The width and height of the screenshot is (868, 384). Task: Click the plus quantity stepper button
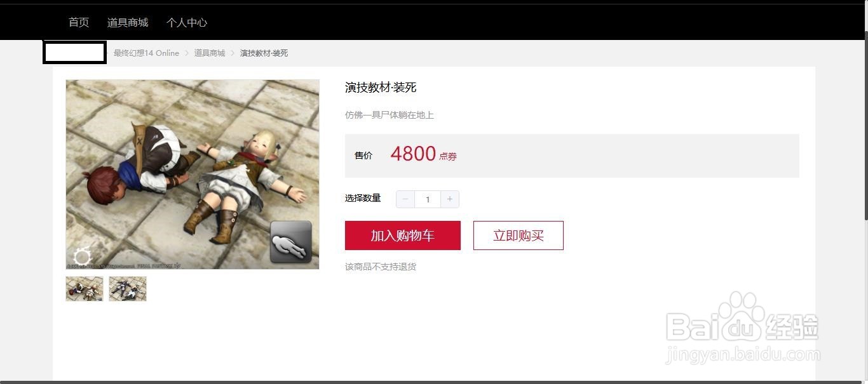click(x=449, y=199)
